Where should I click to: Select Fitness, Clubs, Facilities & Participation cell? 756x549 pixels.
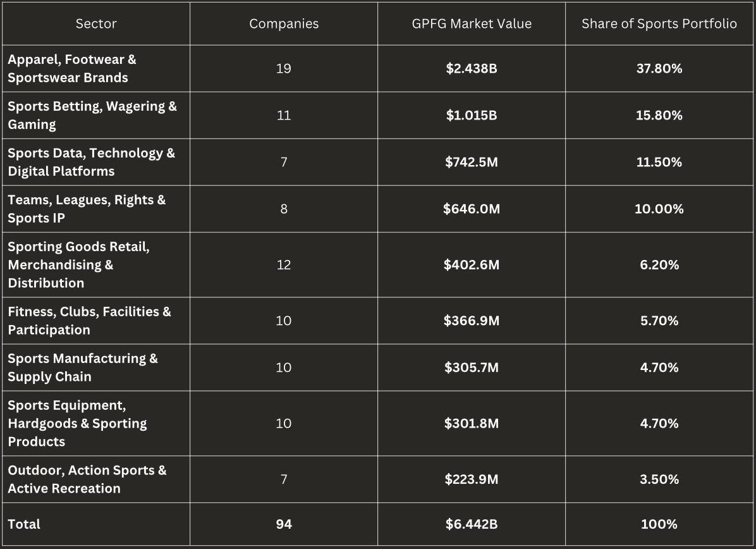tap(96, 320)
